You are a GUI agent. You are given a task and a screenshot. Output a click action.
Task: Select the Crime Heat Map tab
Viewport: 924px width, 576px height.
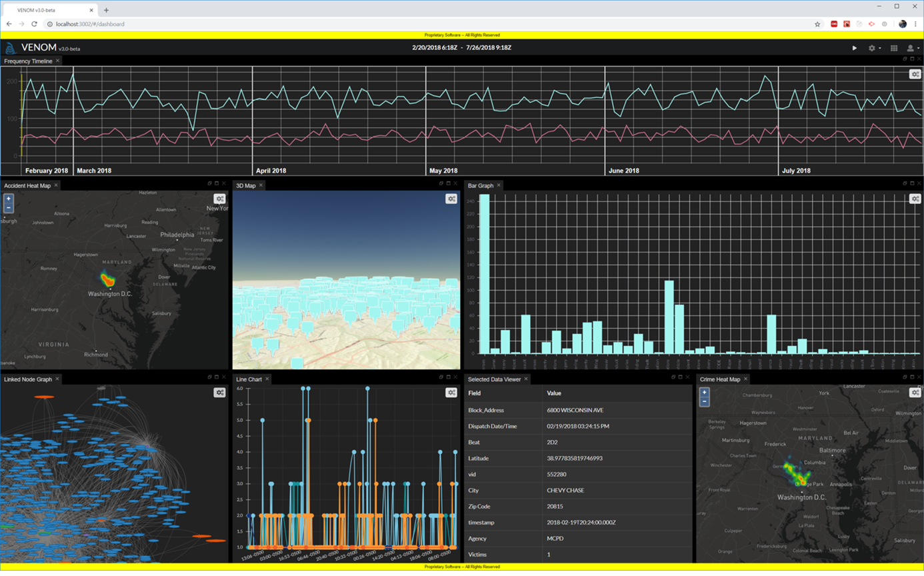pos(720,379)
